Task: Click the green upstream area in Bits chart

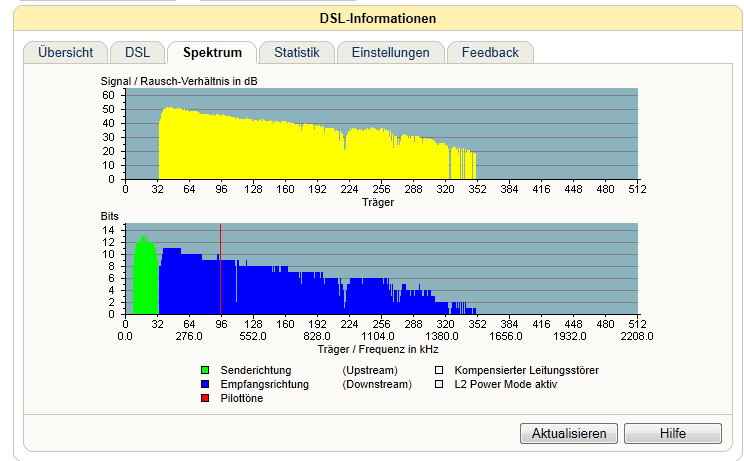Action: coord(145,280)
